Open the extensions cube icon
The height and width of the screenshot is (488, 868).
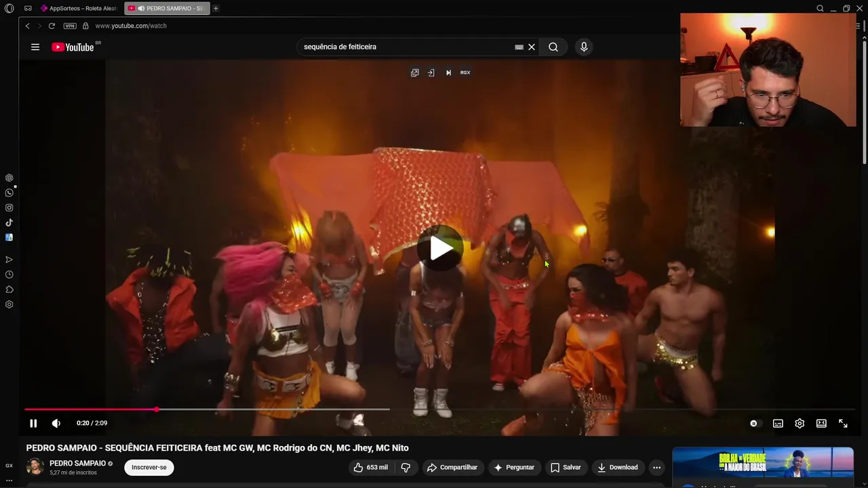click(x=9, y=289)
